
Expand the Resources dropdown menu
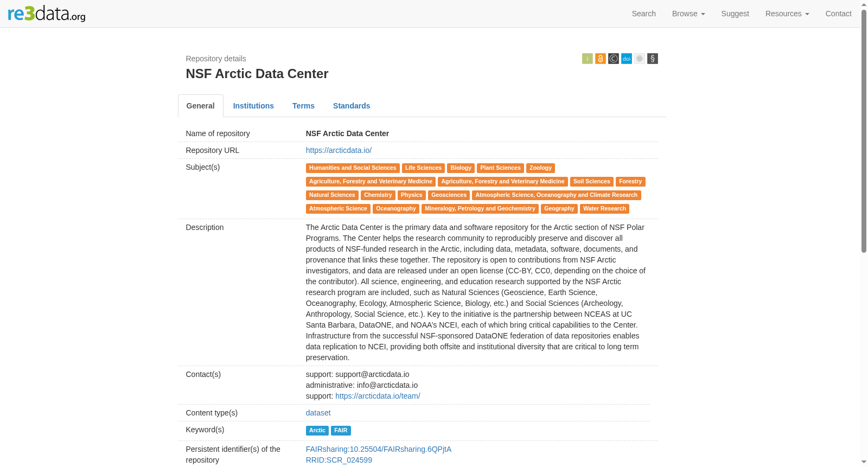click(x=787, y=14)
